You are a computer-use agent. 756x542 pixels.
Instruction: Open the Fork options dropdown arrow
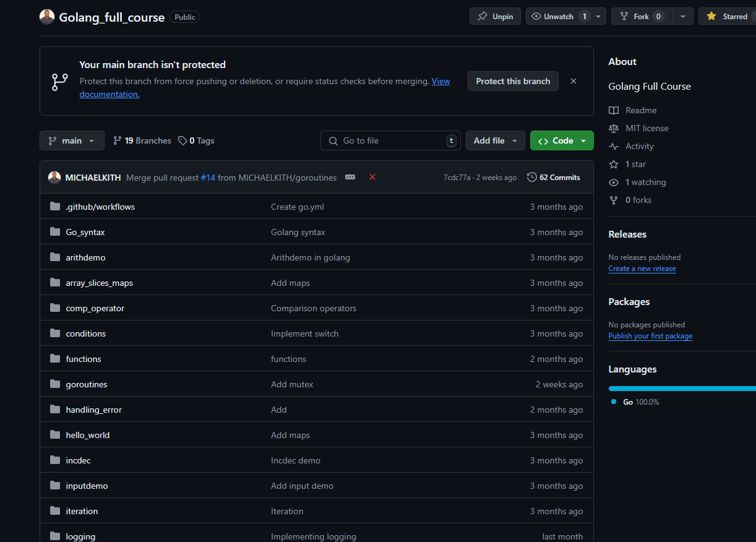click(683, 17)
